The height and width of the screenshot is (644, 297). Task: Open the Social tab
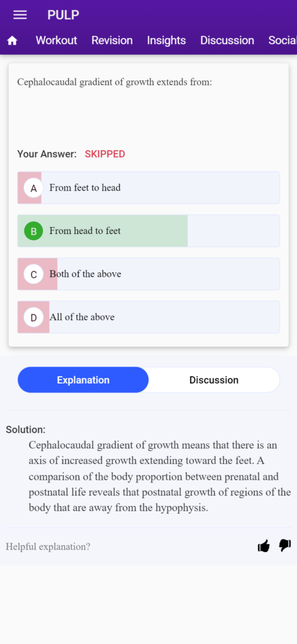pos(283,40)
